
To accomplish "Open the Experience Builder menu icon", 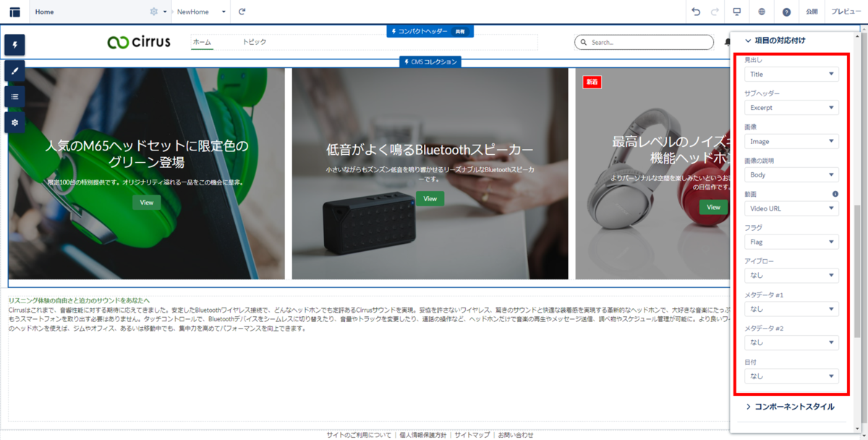I will point(14,12).
